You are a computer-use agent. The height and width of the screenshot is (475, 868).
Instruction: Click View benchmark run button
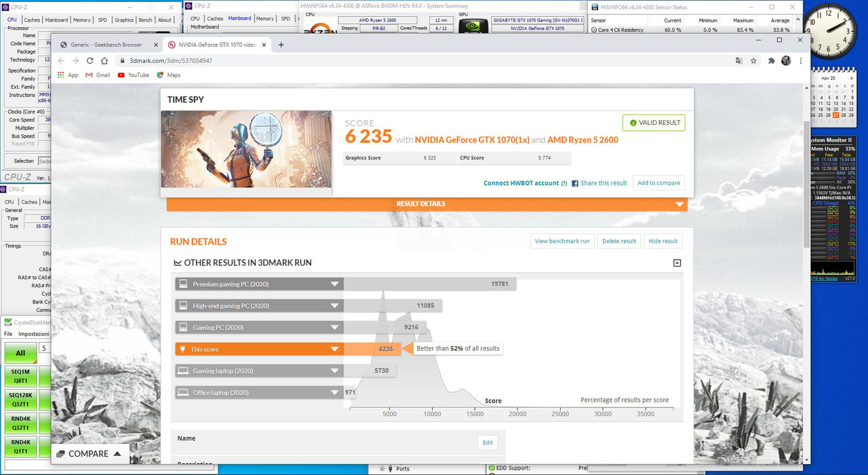pyautogui.click(x=562, y=241)
